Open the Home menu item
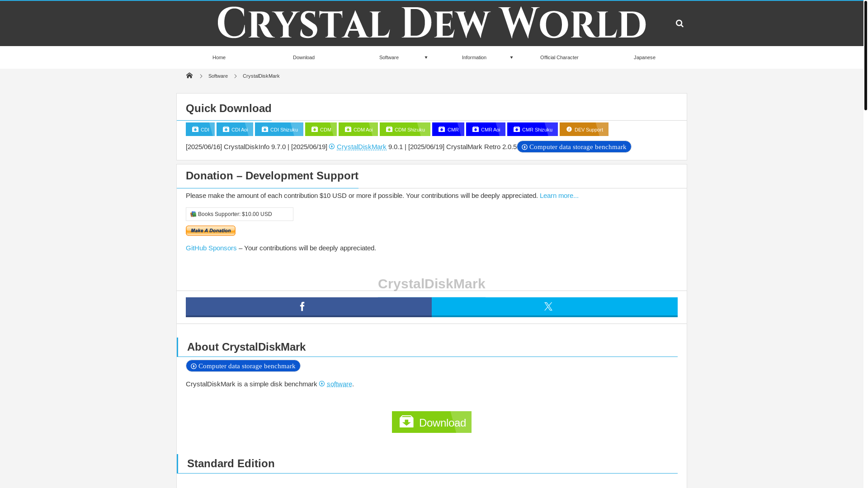The image size is (868, 488). [x=219, y=57]
